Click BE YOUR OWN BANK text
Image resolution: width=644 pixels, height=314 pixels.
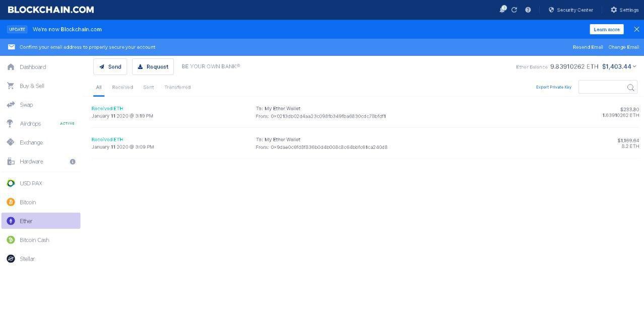point(211,66)
